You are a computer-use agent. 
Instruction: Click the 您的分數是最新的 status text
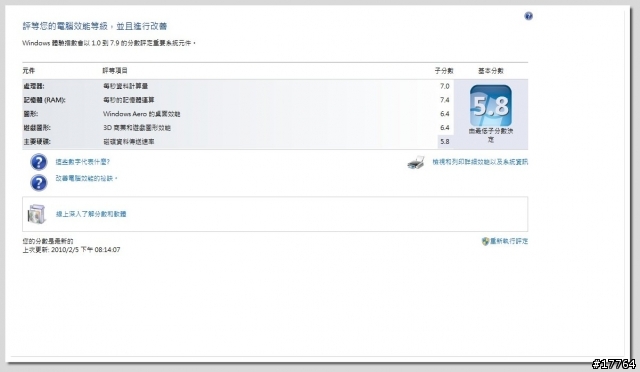tap(48, 241)
